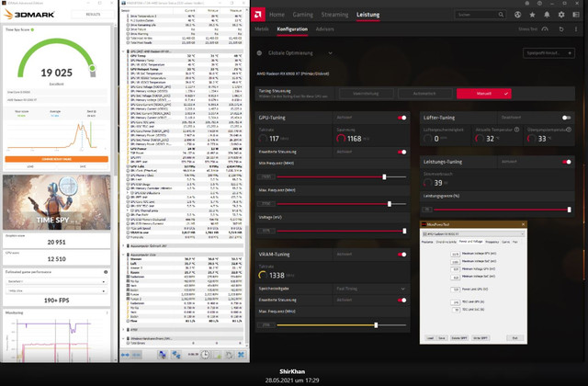Select the Automatisch tuning button
The image size is (588, 386).
[424, 94]
